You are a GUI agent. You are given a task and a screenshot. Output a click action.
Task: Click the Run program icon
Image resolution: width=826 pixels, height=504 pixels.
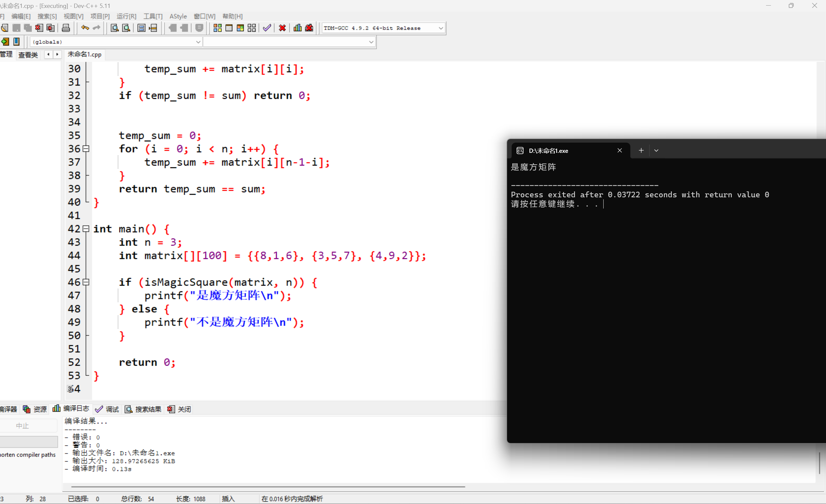point(229,28)
